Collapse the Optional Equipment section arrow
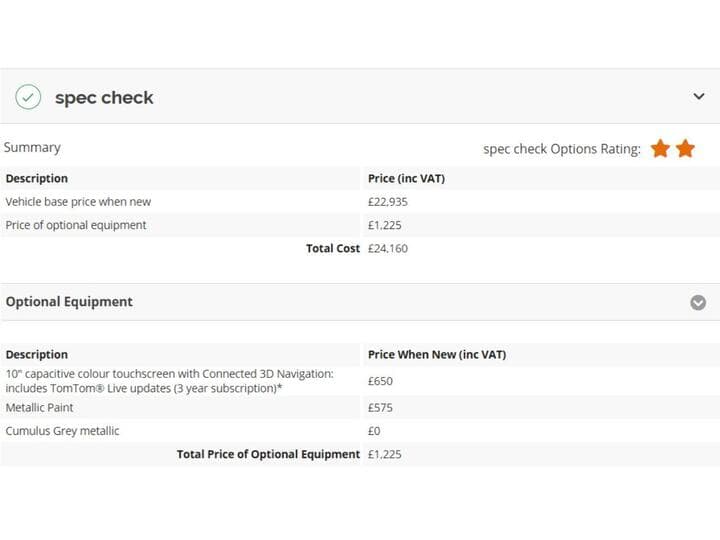Image resolution: width=720 pixels, height=540 pixels. (698, 302)
